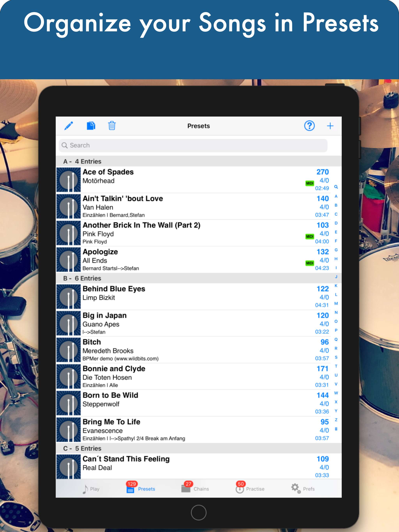The width and height of the screenshot is (399, 532).
Task: Click the duplicate preset icon
Action: (91, 126)
